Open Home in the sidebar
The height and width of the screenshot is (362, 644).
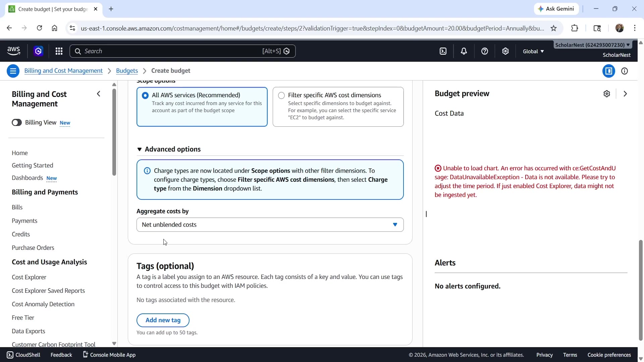pos(20,153)
